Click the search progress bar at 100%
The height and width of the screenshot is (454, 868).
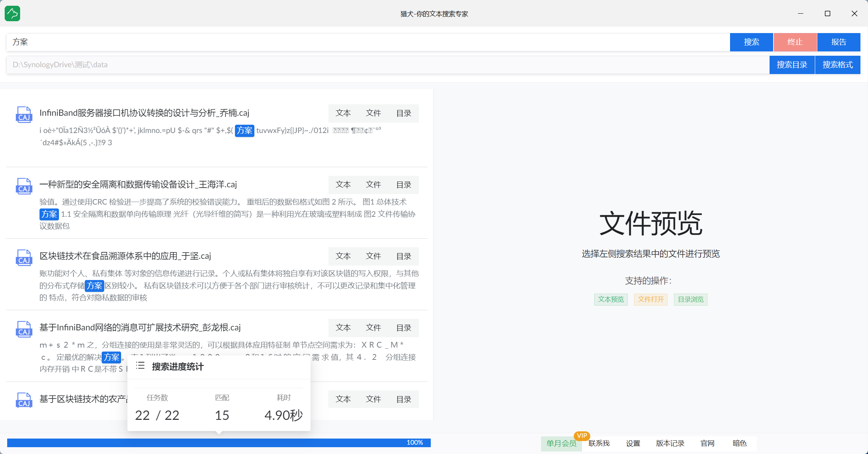point(219,442)
